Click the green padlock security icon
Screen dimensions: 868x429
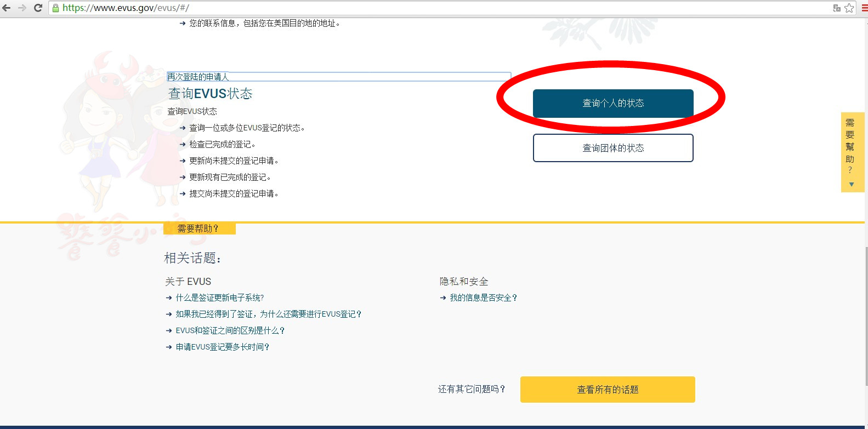tap(55, 8)
